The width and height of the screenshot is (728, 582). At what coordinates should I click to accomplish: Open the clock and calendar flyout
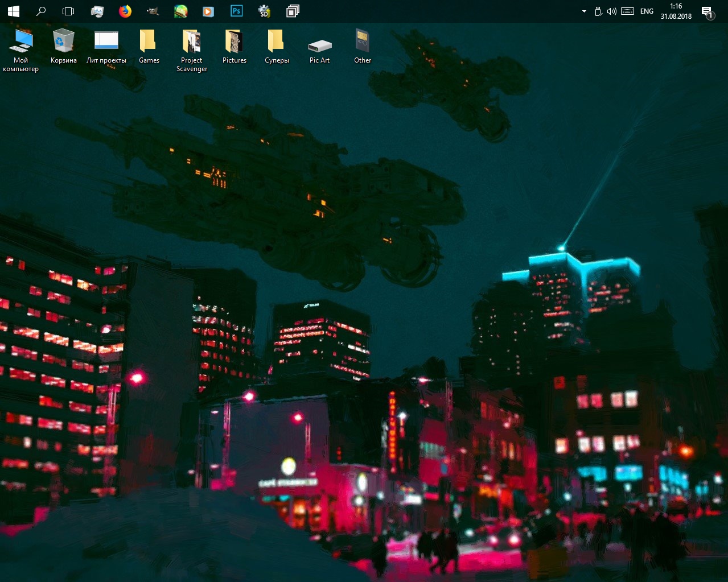[676, 11]
